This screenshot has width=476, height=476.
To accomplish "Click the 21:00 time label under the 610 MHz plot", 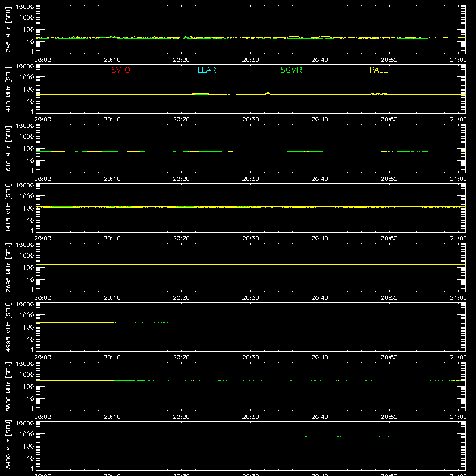I will coord(458,179).
